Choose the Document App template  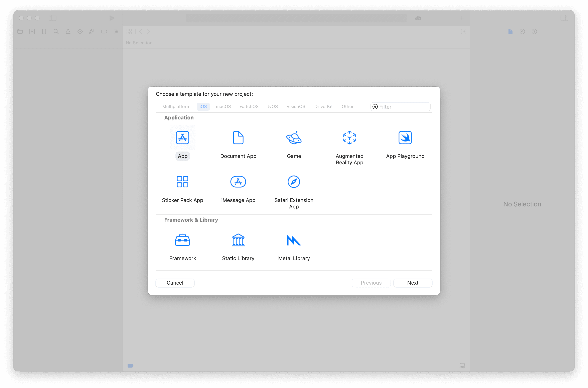[x=238, y=137]
